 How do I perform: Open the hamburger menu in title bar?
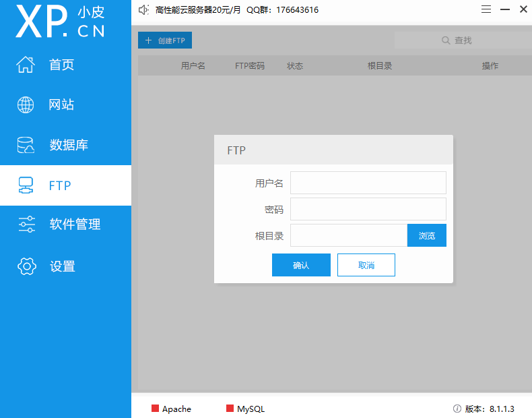486,9
